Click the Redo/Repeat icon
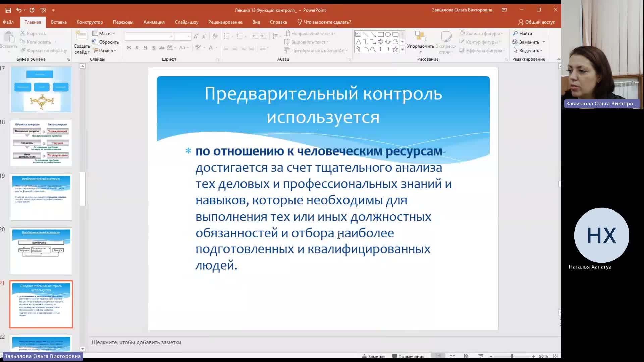644x362 pixels. [x=32, y=10]
